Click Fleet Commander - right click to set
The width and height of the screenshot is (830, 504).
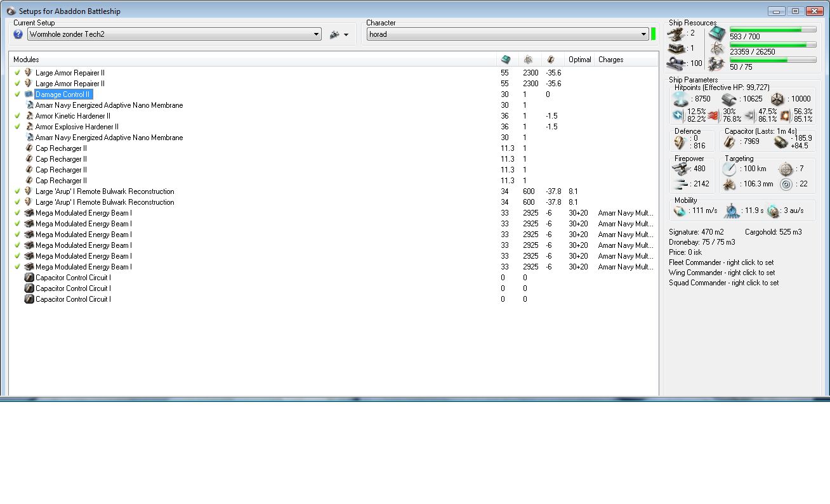click(x=721, y=262)
